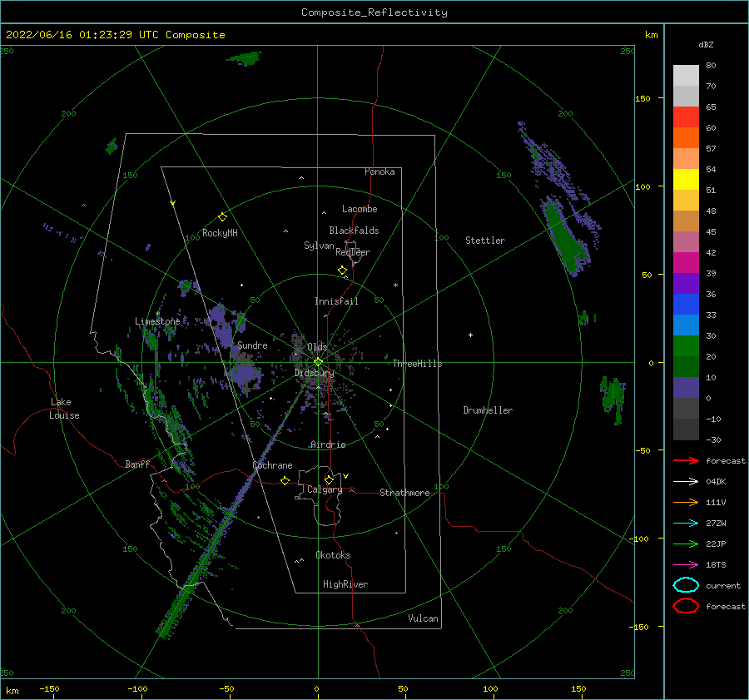This screenshot has width=749, height=700.
Task: Select the white 04DK arrow symbol
Action: 686,481
